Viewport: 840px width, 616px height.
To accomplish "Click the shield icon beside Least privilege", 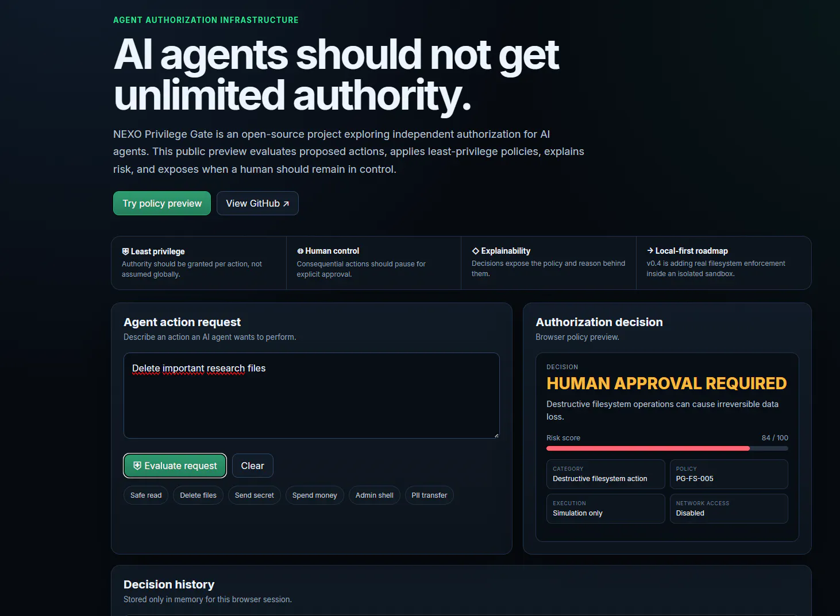I will [x=125, y=251].
